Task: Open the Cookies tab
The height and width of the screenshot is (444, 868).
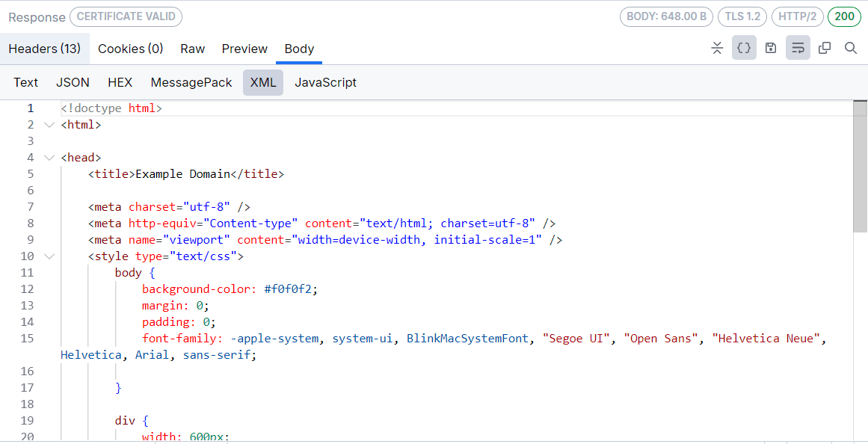Action: 130,49
